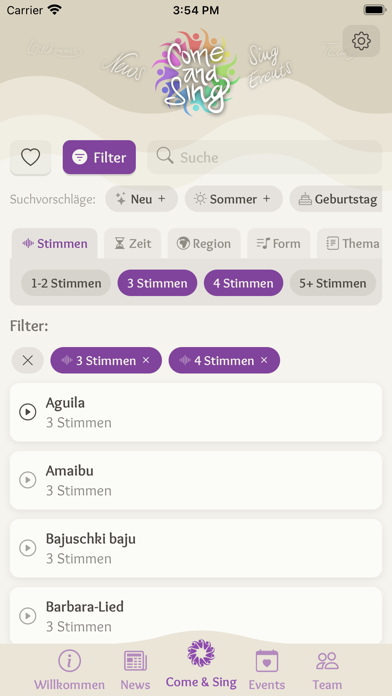Play the song Aguila
392x696 pixels.
[x=28, y=412]
